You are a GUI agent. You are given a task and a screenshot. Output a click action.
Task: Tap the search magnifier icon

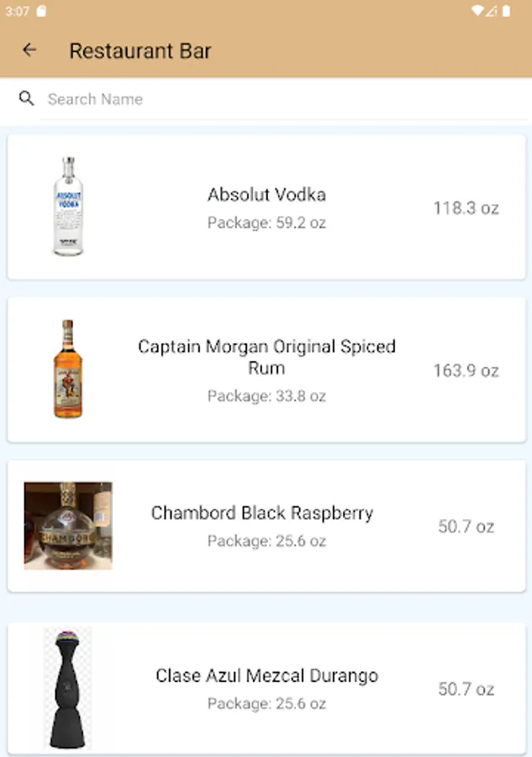pos(26,98)
